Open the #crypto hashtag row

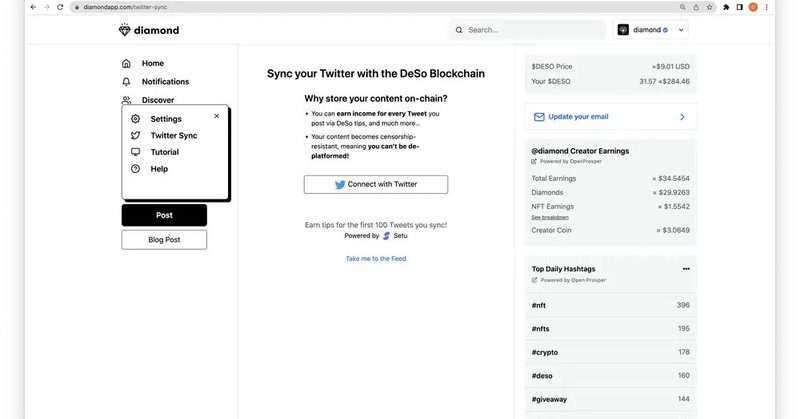[611, 352]
